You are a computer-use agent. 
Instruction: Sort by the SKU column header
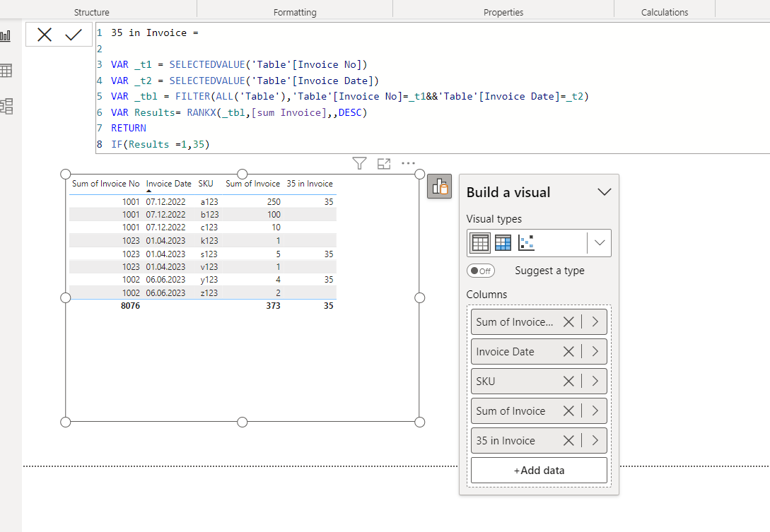coord(206,184)
